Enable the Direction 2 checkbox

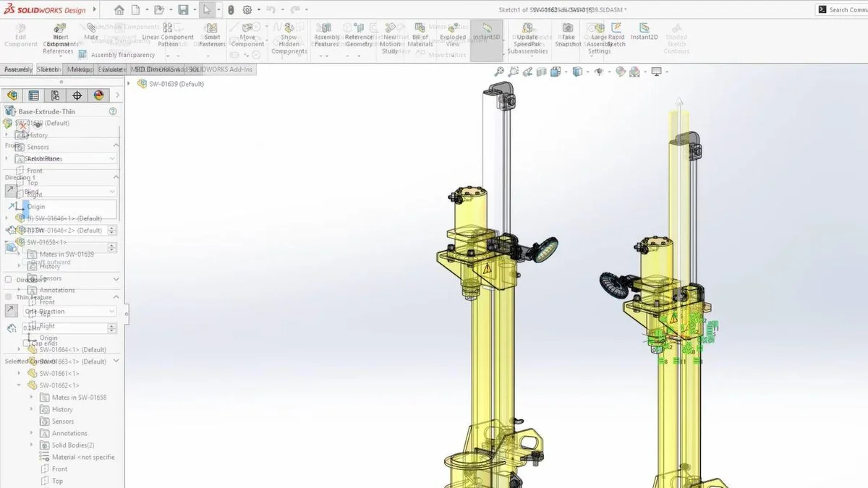9,279
